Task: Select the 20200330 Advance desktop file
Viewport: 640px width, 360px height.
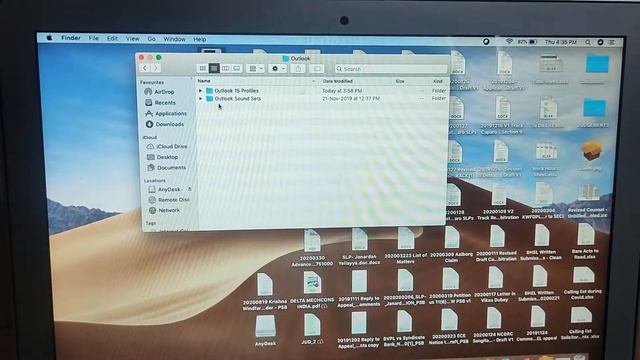Action: click(312, 248)
